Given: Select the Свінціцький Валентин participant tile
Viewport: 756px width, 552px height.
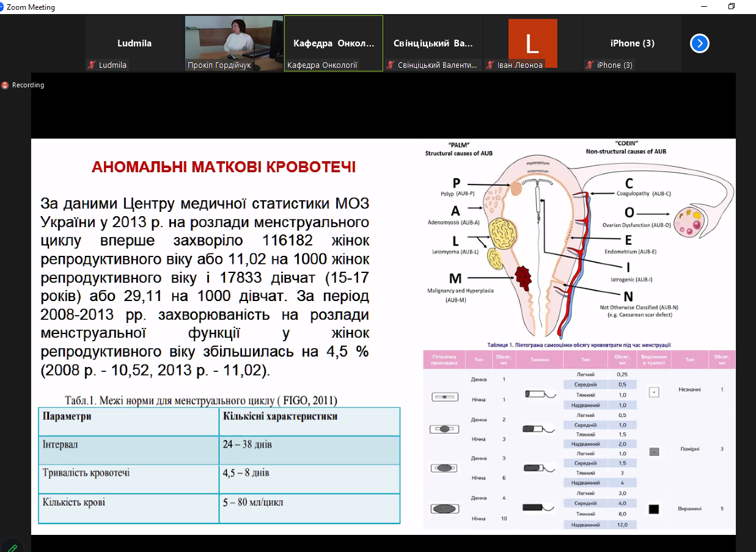Looking at the screenshot, I should (433, 44).
